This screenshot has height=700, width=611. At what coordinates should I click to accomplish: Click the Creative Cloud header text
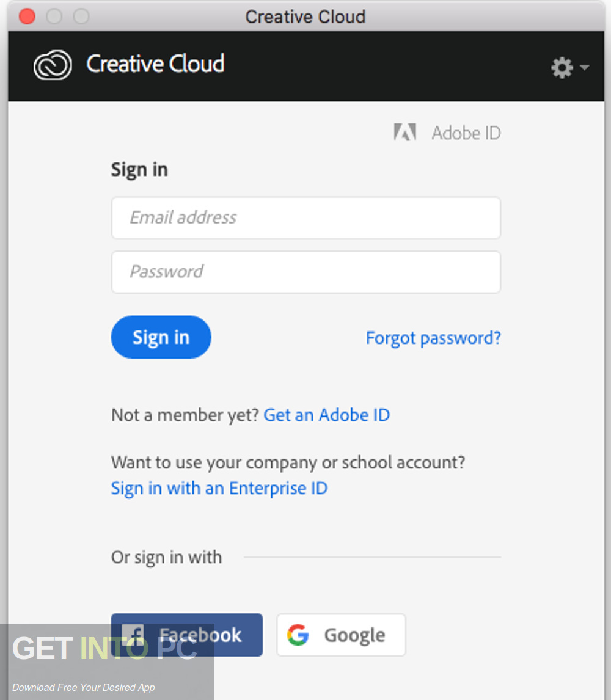point(155,64)
